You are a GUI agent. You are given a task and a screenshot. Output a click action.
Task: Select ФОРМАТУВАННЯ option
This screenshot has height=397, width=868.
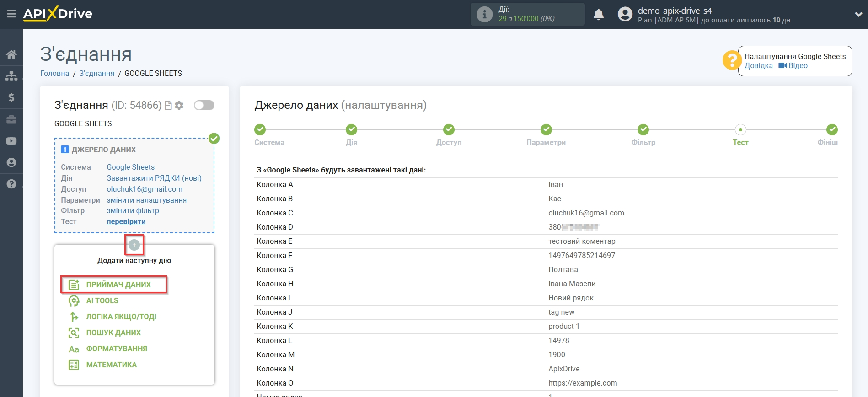[x=117, y=349]
